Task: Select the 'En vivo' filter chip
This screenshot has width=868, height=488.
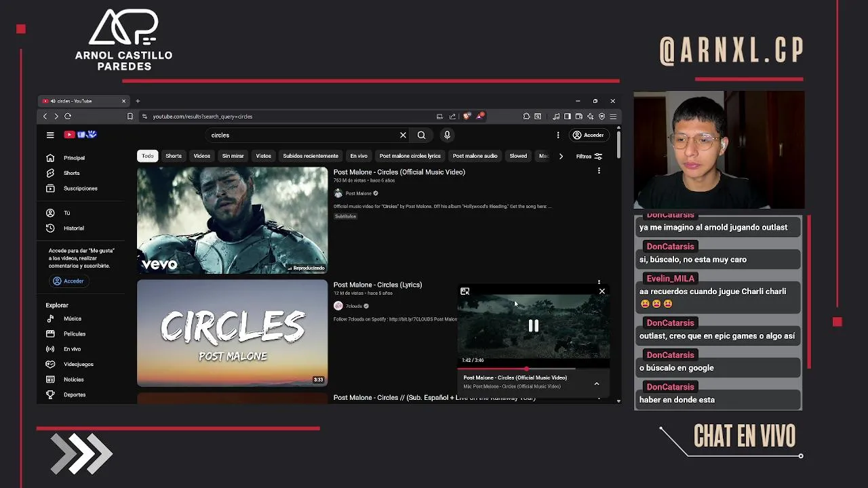Action: [x=359, y=156]
